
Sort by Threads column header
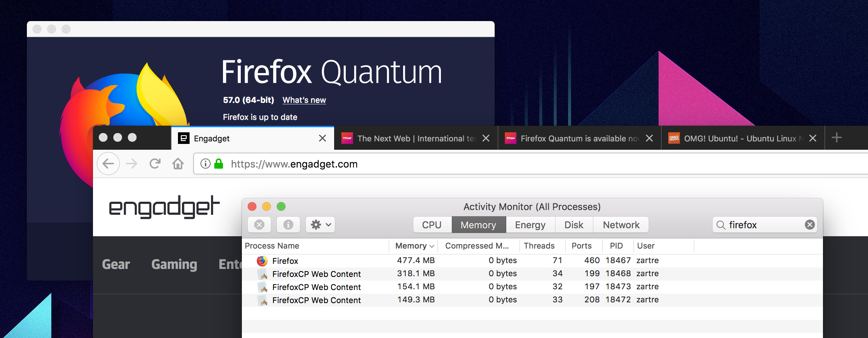[x=542, y=246]
